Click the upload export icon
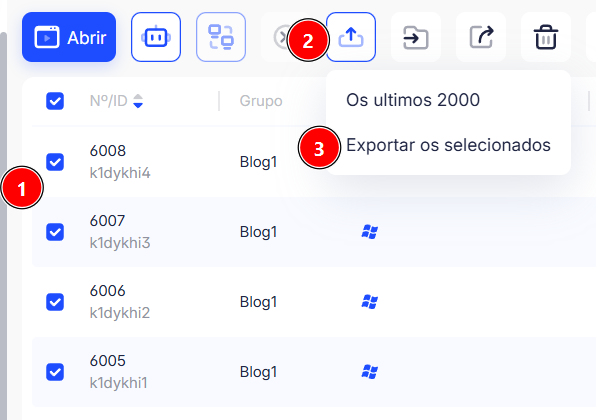 351,37
